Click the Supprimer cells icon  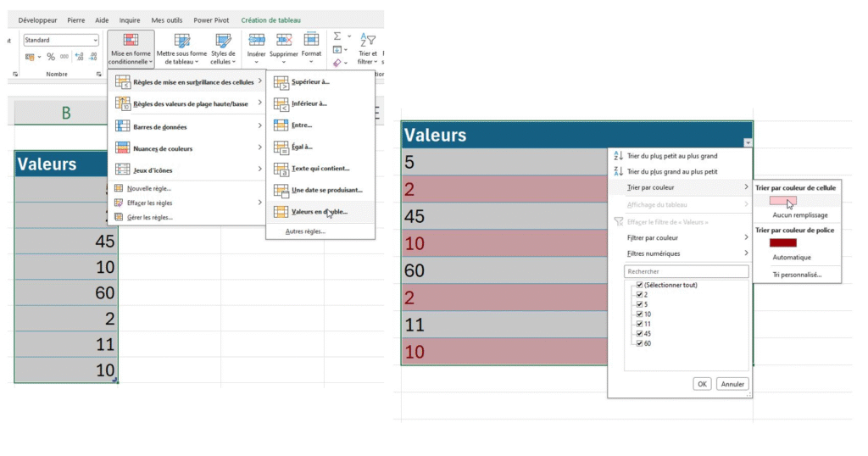283,41
